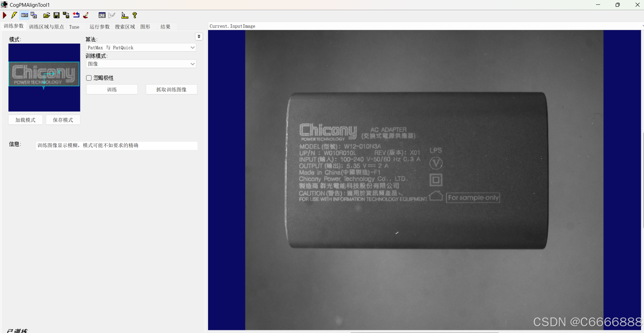
Task: Click the 训练 button
Action: click(112, 89)
